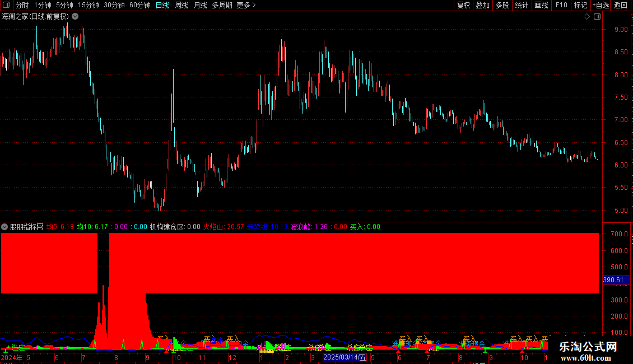This screenshot has height=364, width=633.
Task: Click the 波浪峰: 1.26 value
Action: coord(309,227)
